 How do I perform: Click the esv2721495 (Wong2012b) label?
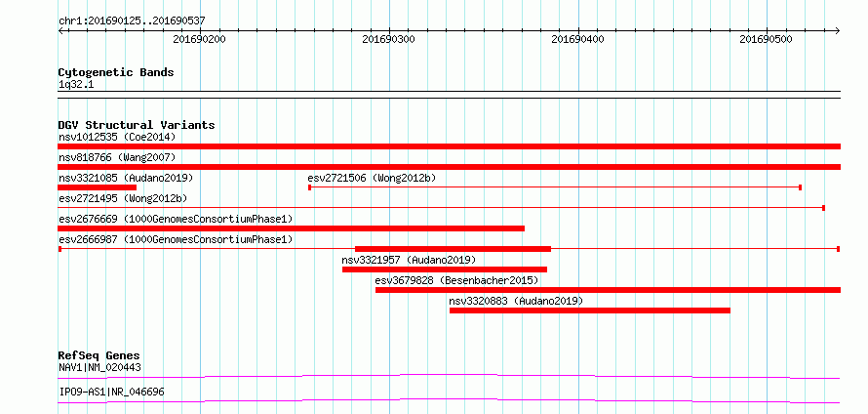123,198
